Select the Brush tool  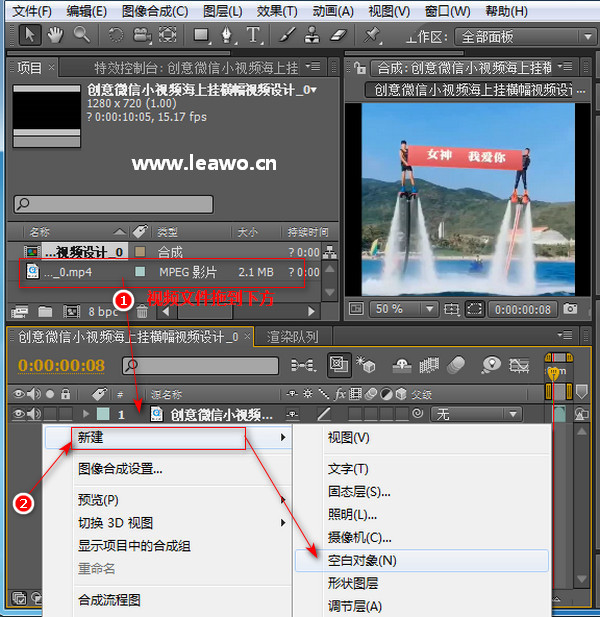click(x=288, y=35)
